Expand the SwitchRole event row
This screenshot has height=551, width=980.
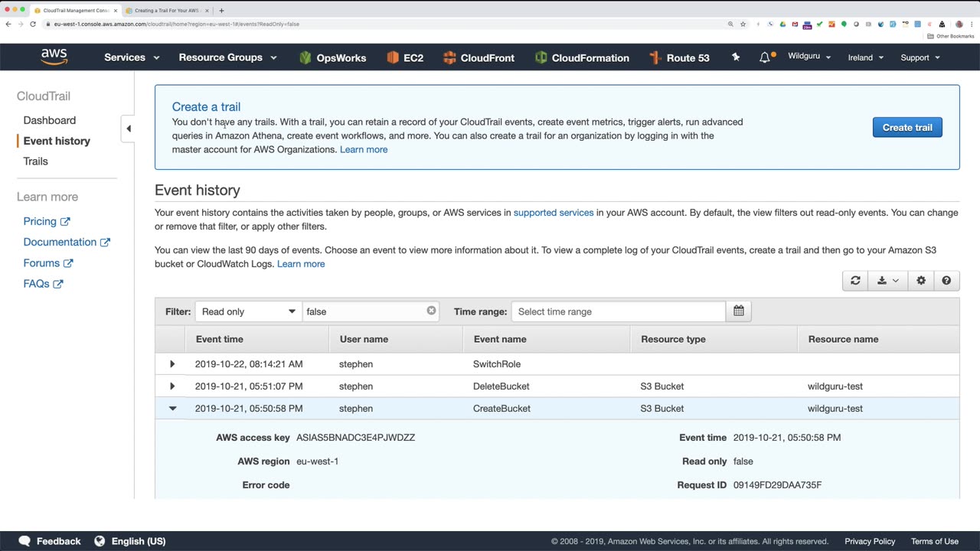pos(172,364)
